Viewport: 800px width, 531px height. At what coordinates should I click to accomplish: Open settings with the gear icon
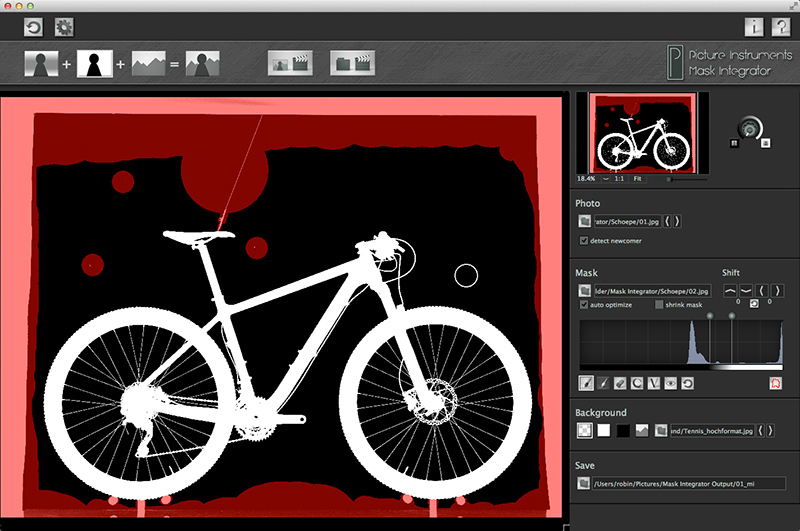pos(64,27)
